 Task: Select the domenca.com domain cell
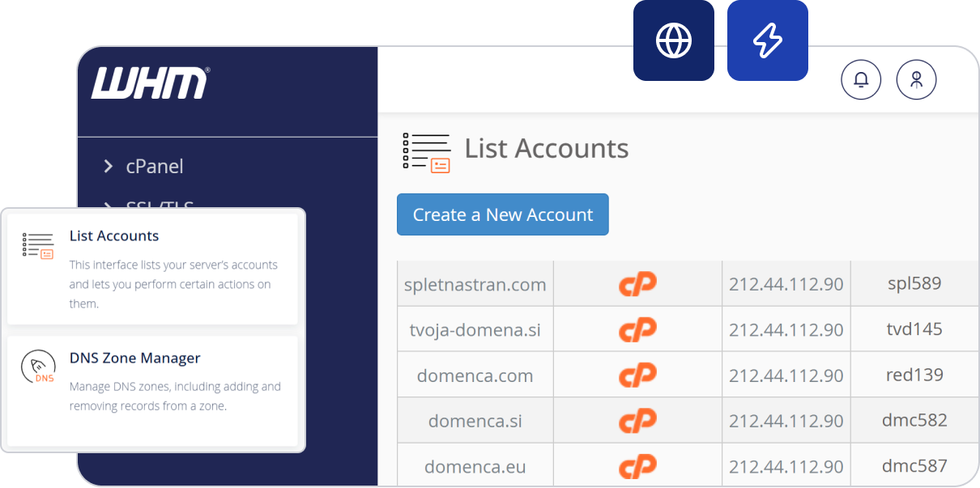click(475, 376)
